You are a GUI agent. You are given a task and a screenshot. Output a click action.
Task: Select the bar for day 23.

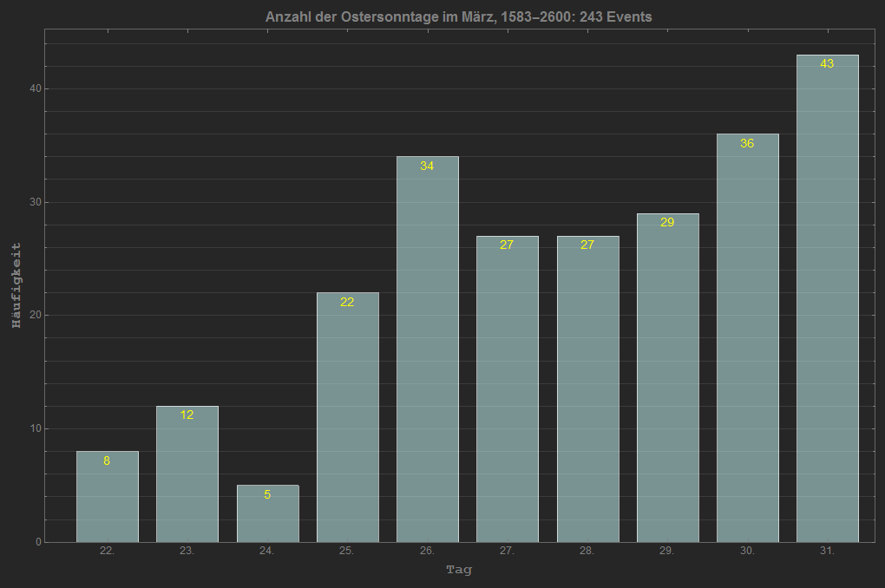point(187,474)
